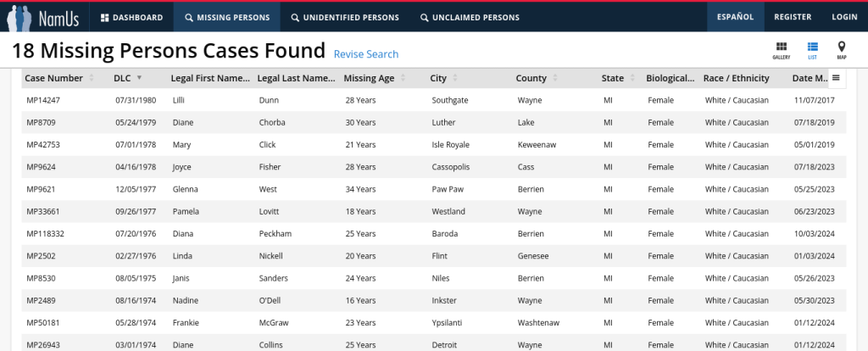Open case MP14247 row
Image resolution: width=868 pixels, height=351 pixels.
click(42, 100)
